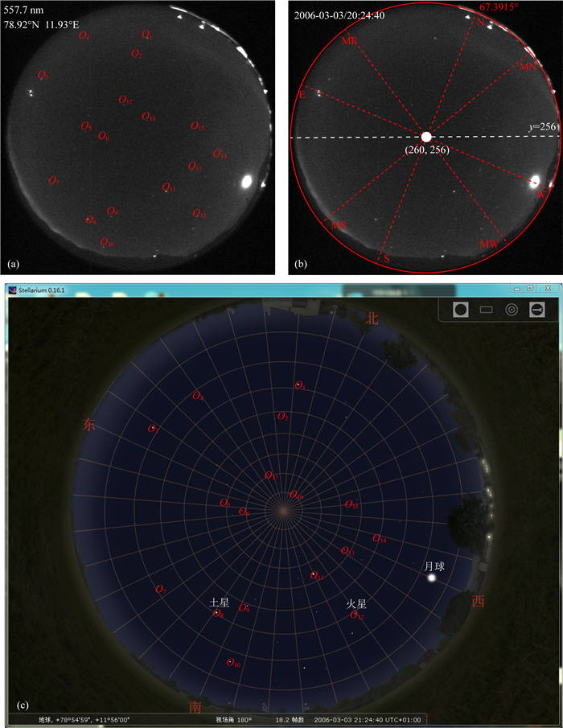Select the bright Moon labeled 月球
The image size is (563, 728).
[434, 578]
